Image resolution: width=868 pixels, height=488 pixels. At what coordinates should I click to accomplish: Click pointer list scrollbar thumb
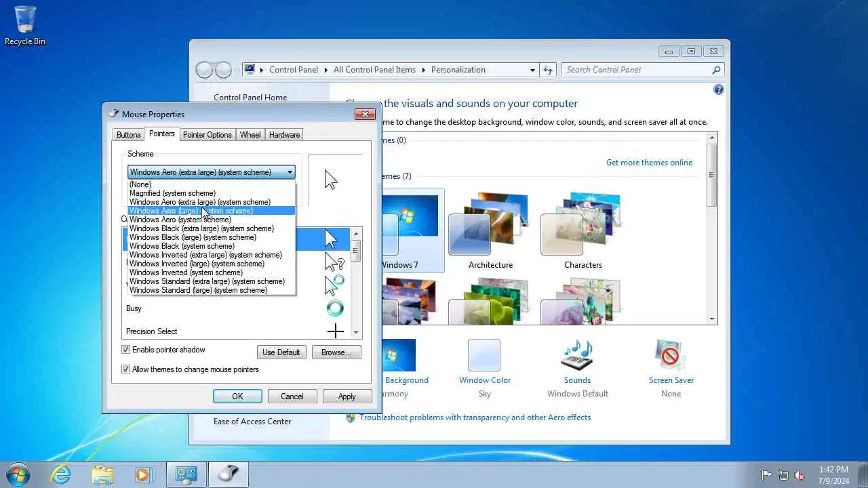tap(356, 250)
